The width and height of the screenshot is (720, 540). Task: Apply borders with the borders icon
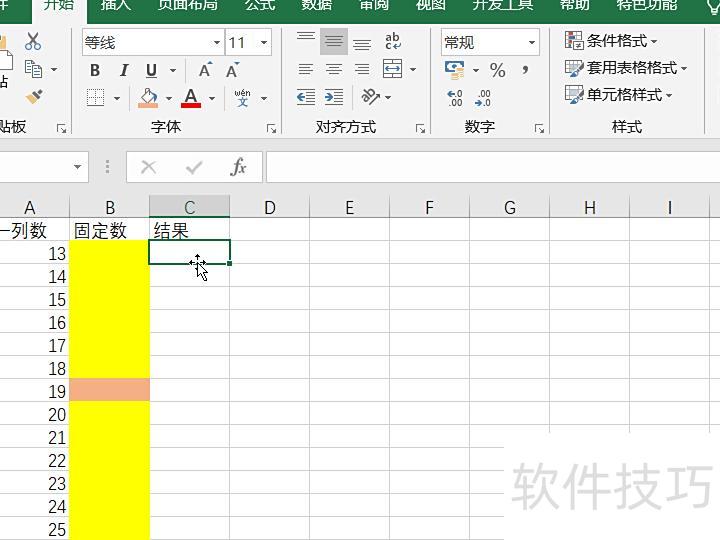click(x=96, y=97)
